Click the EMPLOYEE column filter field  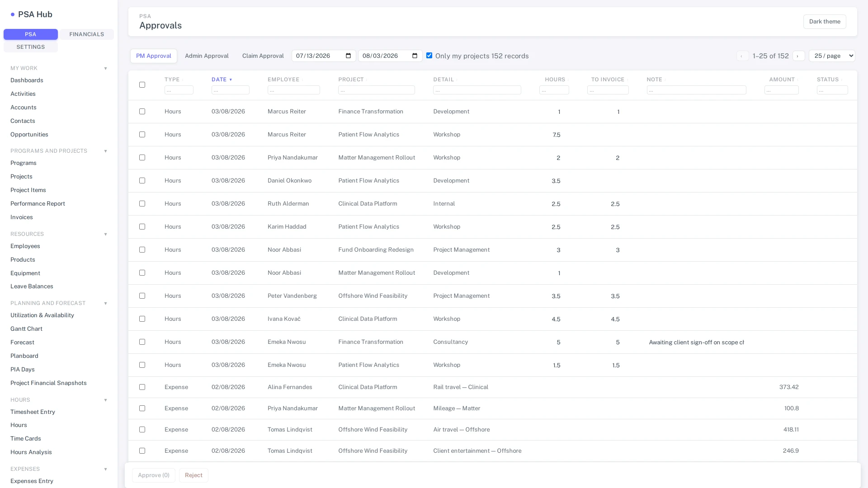pyautogui.click(x=294, y=90)
